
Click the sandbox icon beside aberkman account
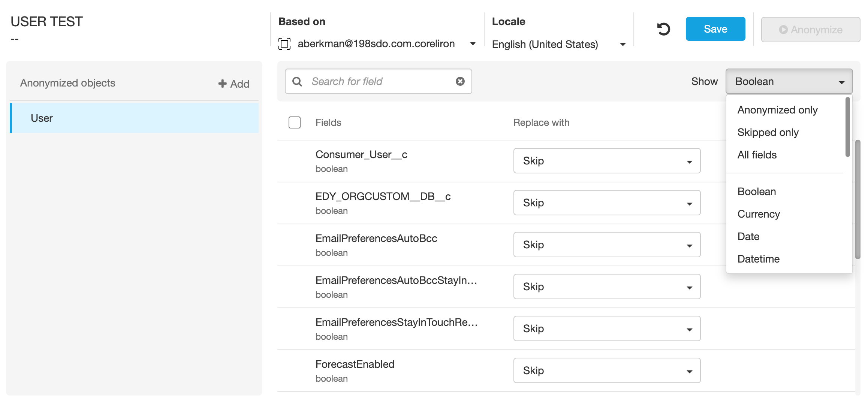(x=284, y=44)
